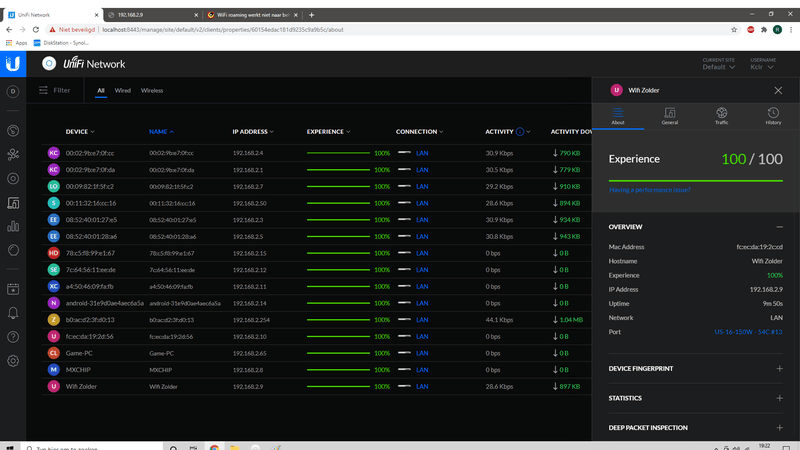Sort by the Name column header

pyautogui.click(x=161, y=132)
